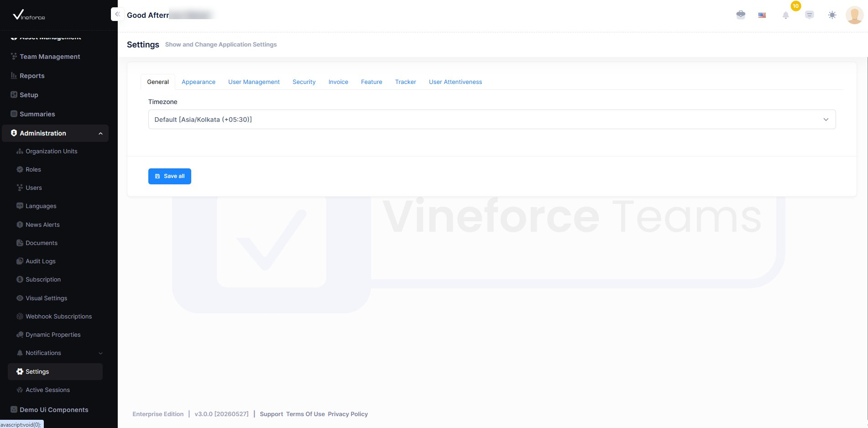Click the Enterprise Edition text in footer
Screen dimensions: 868x428
(x=158, y=414)
